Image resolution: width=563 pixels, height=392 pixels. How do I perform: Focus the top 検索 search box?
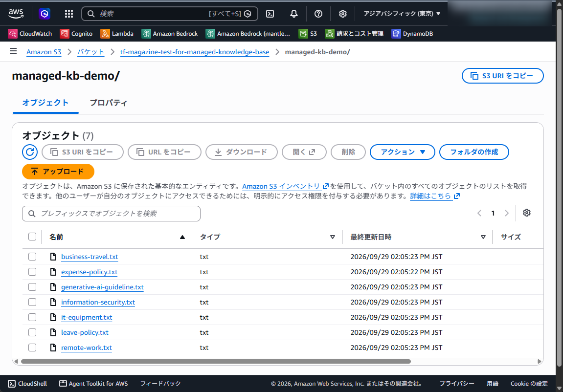point(169,14)
